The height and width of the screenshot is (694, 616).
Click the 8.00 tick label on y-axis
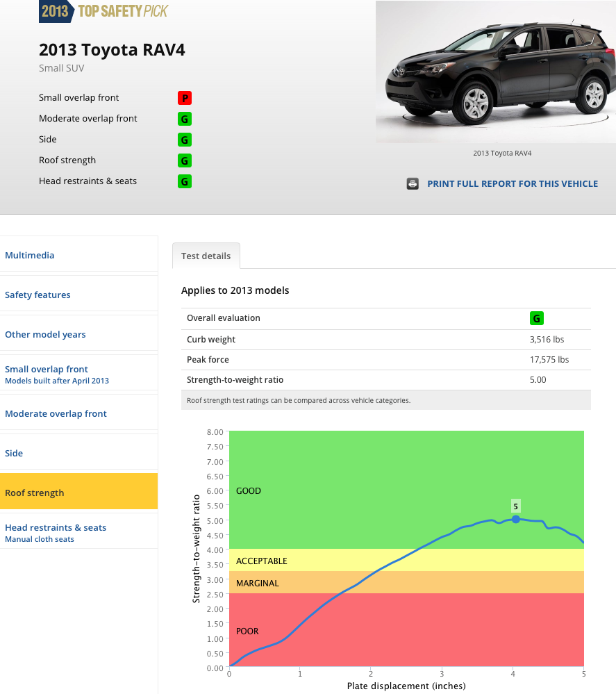(x=215, y=432)
